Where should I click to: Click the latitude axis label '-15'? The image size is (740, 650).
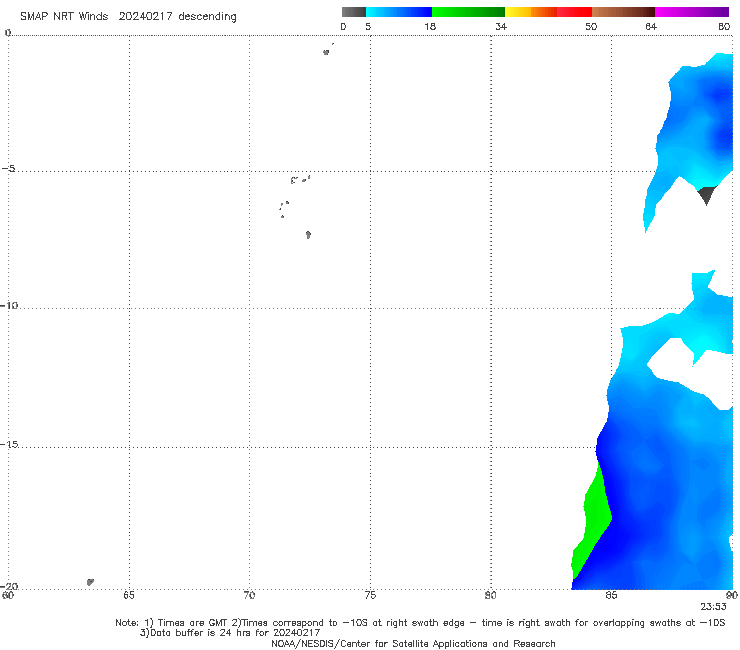tap(9, 444)
